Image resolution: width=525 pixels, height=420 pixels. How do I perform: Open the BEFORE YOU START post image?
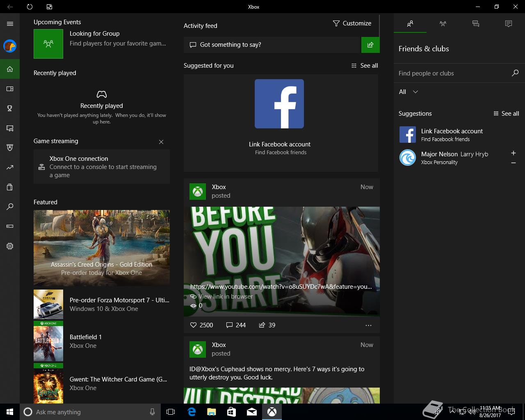[x=282, y=262]
